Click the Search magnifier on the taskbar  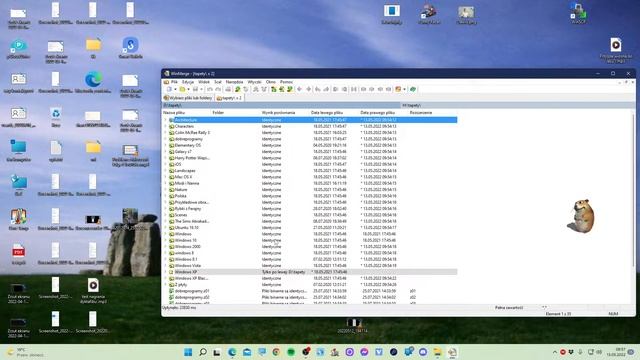click(x=202, y=352)
